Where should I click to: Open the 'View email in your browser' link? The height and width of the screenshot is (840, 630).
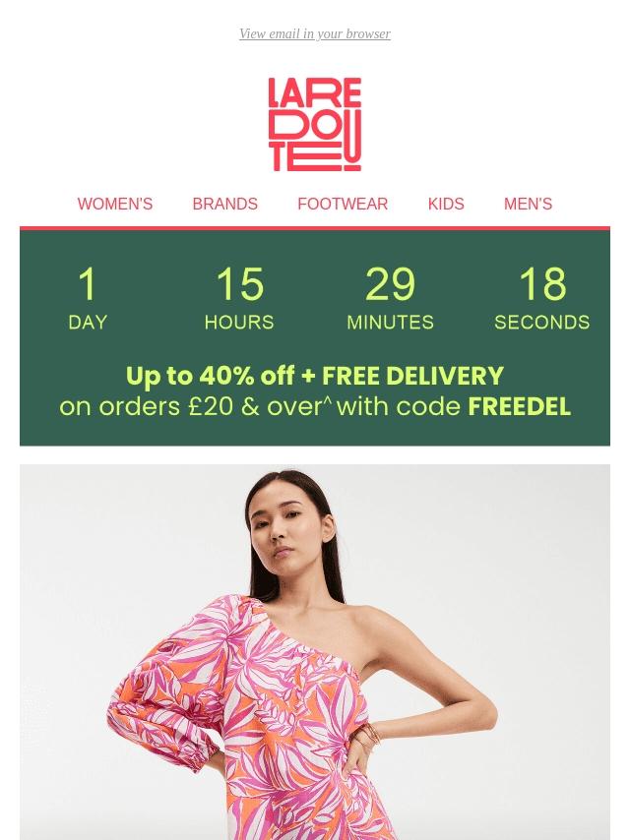tap(315, 33)
